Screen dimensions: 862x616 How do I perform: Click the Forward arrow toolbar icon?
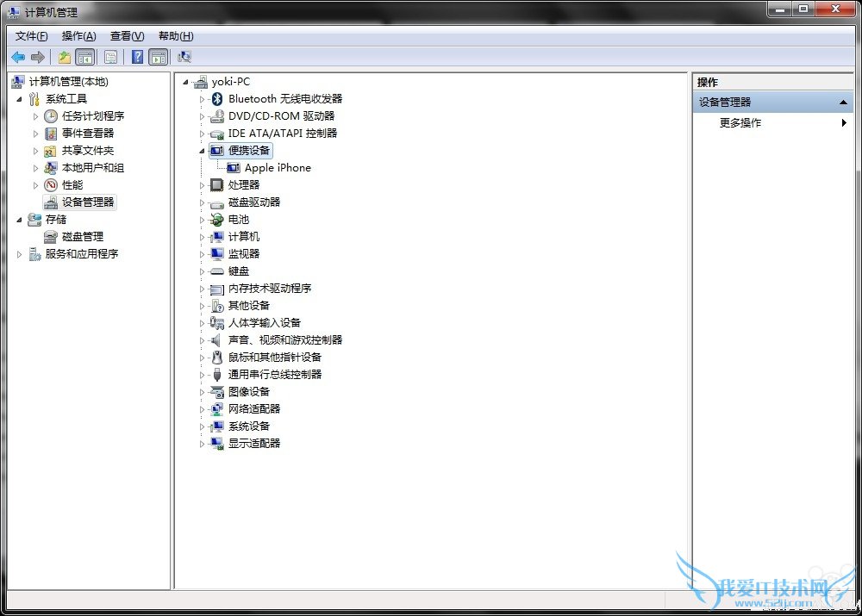pos(38,57)
